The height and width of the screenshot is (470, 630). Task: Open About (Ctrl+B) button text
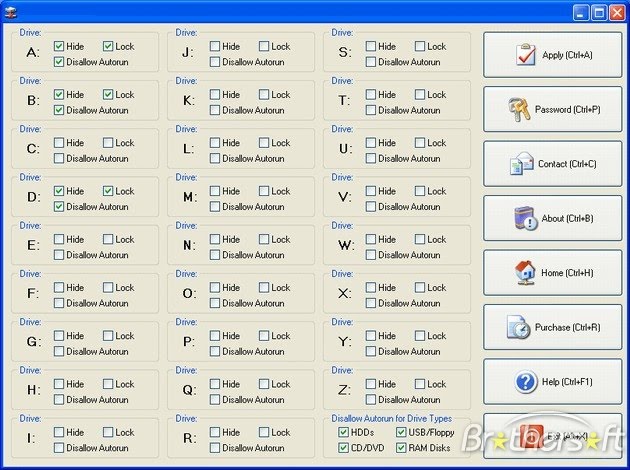coord(567,218)
